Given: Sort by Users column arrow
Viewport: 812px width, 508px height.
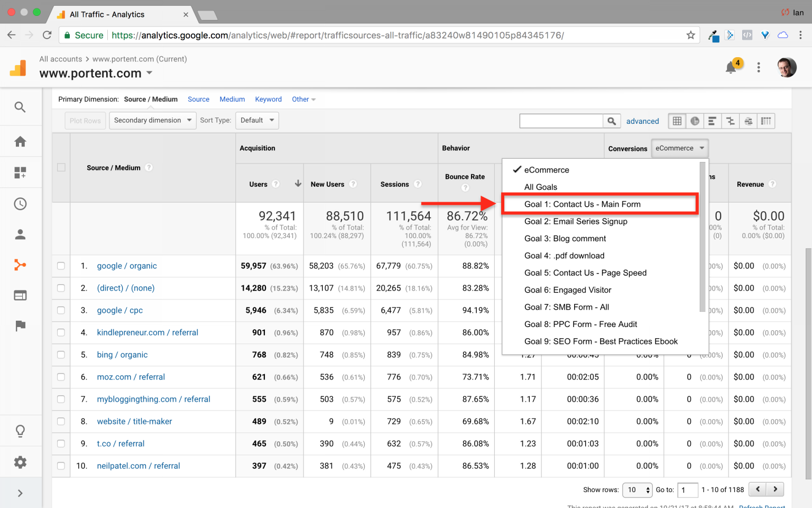Looking at the screenshot, I should click(x=298, y=184).
